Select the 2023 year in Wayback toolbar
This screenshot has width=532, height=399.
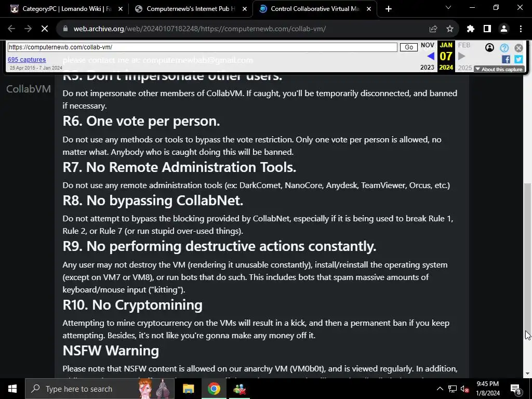(x=427, y=68)
